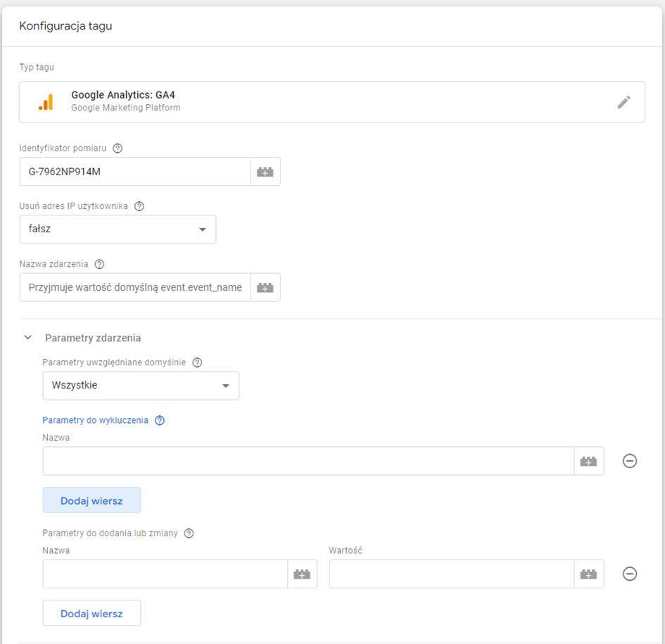This screenshot has height=644, width=665.
Task: Collapse the Parametry zdarzenia section
Action: (28, 338)
